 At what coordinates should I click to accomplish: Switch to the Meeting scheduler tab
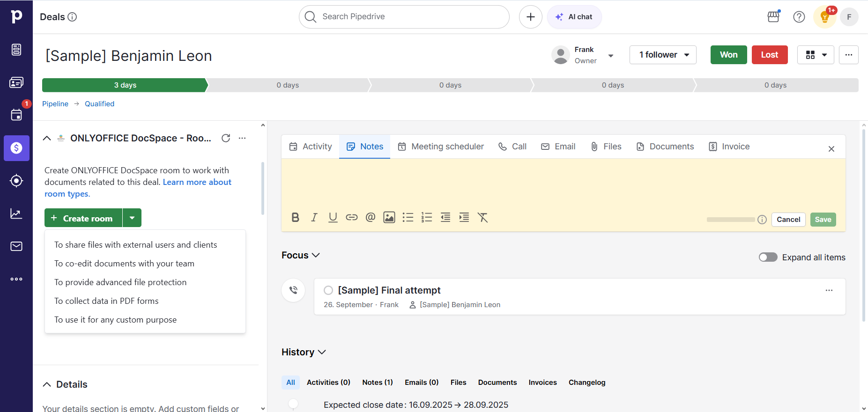point(441,147)
